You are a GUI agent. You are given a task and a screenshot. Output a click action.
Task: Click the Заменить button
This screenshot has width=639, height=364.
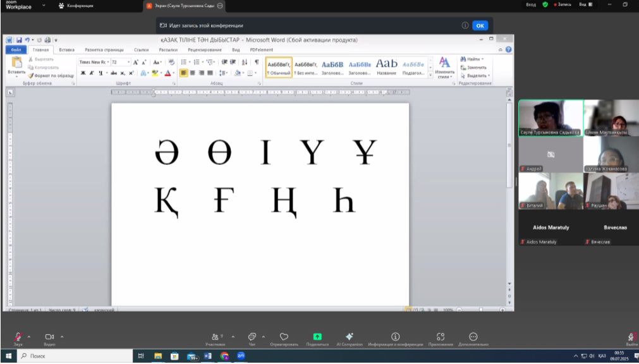click(475, 67)
